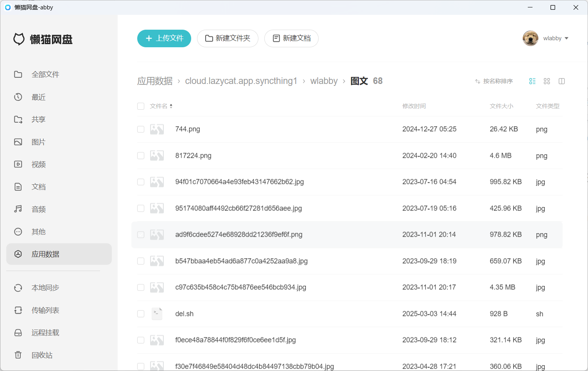Image resolution: width=588 pixels, height=371 pixels.
Task: Check the select-all box beside 文件名
Action: pyautogui.click(x=141, y=106)
